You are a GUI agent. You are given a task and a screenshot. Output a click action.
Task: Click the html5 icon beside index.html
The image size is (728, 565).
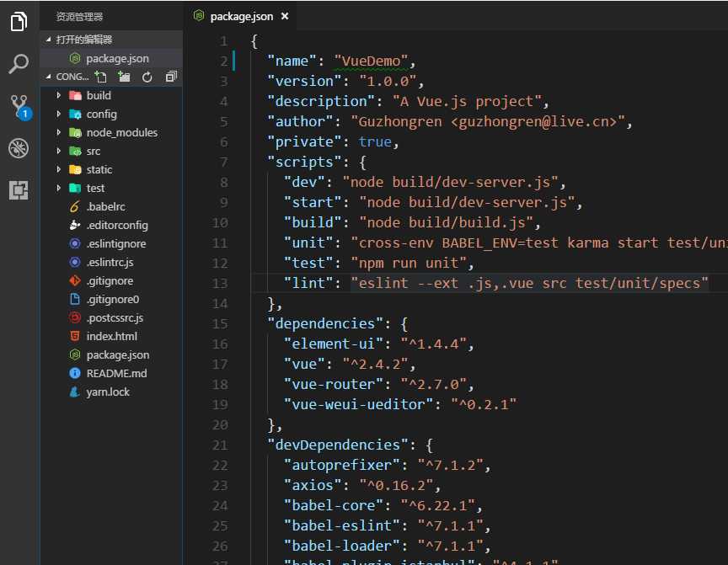pos(75,336)
